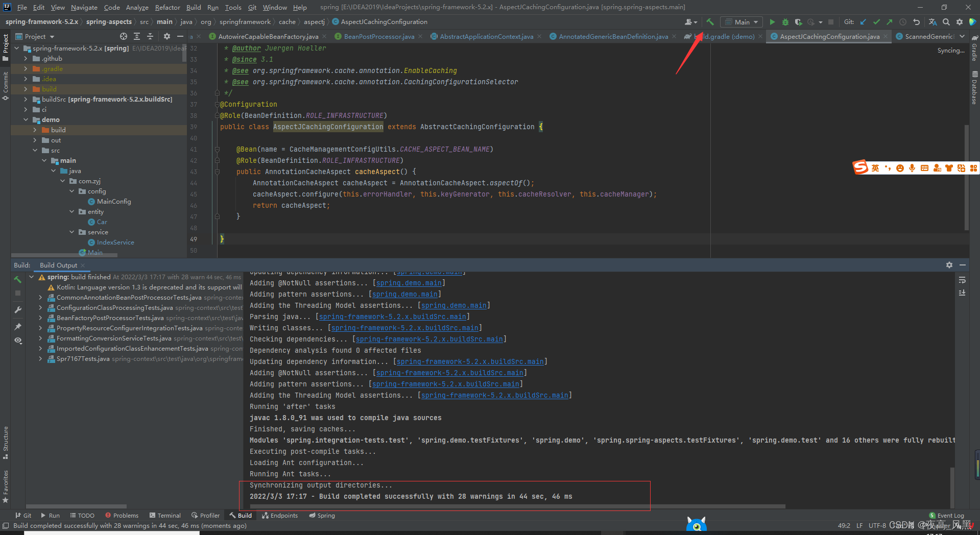Image resolution: width=980 pixels, height=535 pixels.
Task: Open the Project view selector dropdown
Action: pyautogui.click(x=35, y=36)
